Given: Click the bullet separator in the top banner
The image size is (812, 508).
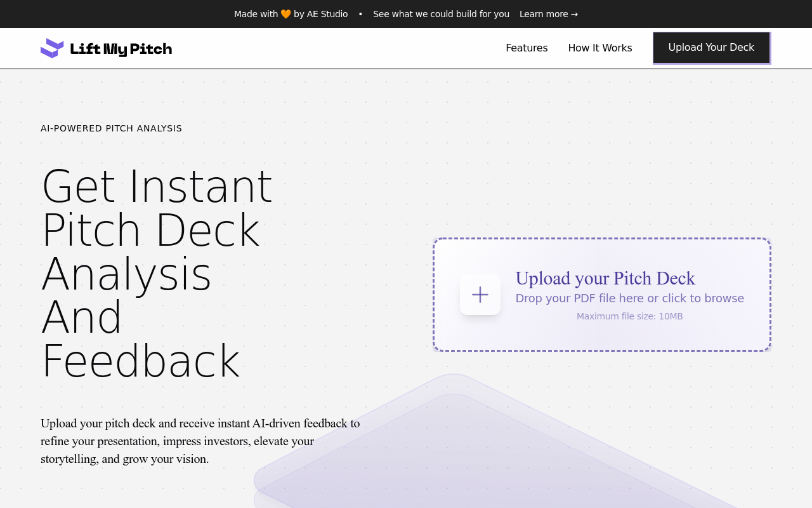Looking at the screenshot, I should (360, 14).
